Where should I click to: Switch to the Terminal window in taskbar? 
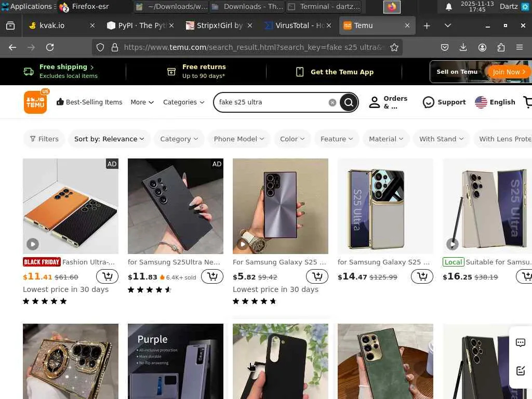pos(324,6)
